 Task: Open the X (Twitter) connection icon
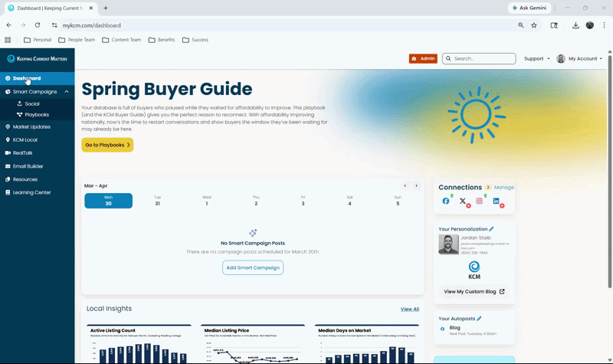tap(463, 201)
